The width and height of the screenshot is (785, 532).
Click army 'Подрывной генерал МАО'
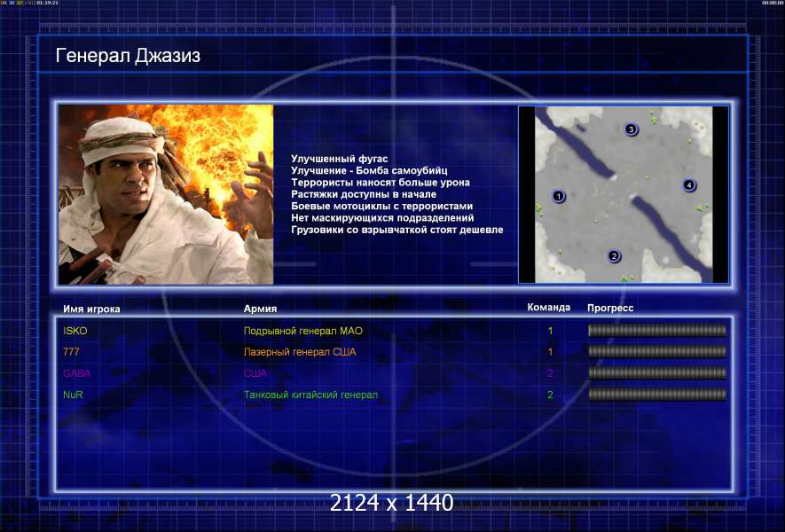(302, 331)
